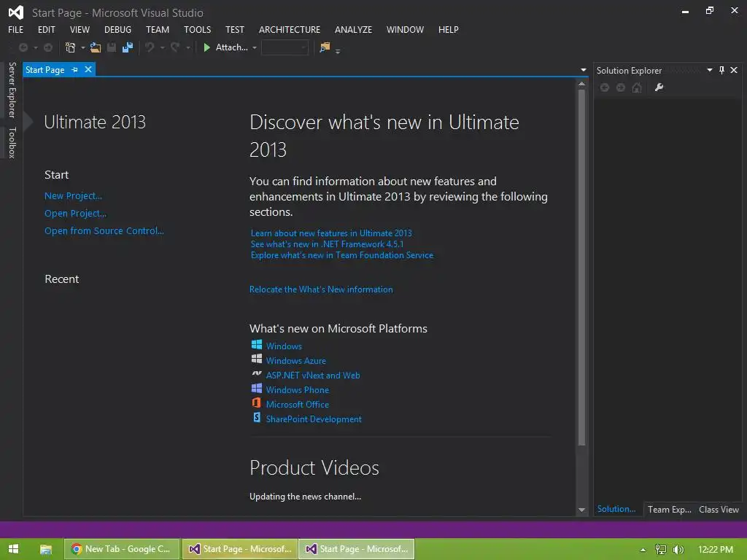The width and height of the screenshot is (747, 560).
Task: Click the 12:22 PM taskbar clock
Action: click(x=716, y=550)
